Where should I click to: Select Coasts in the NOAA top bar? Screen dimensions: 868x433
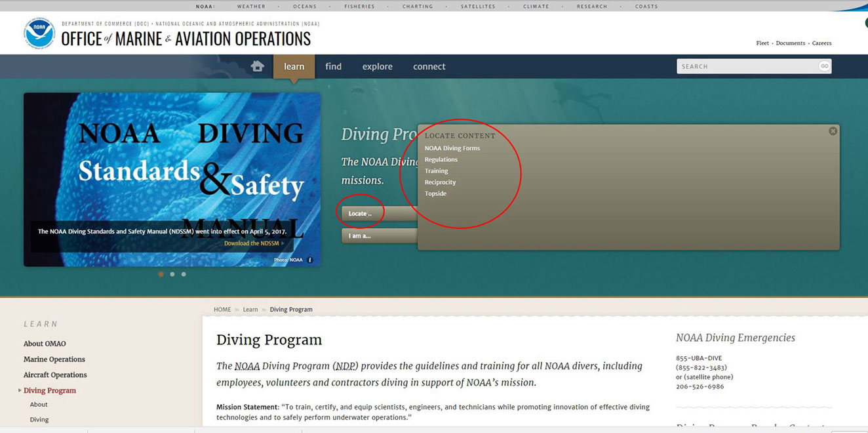click(x=646, y=7)
